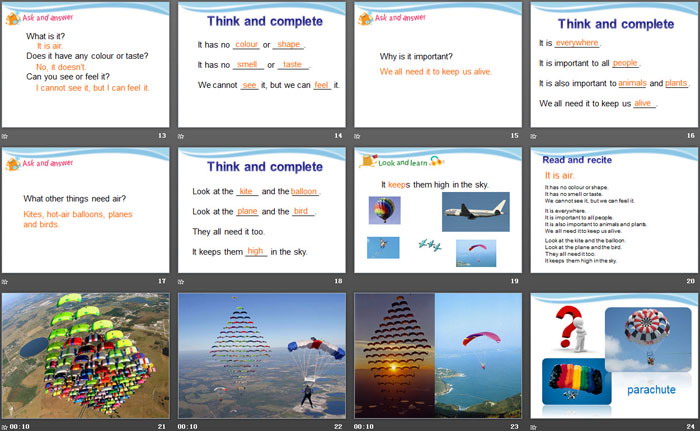Select slide 17 'What other things need air?'

[85, 210]
